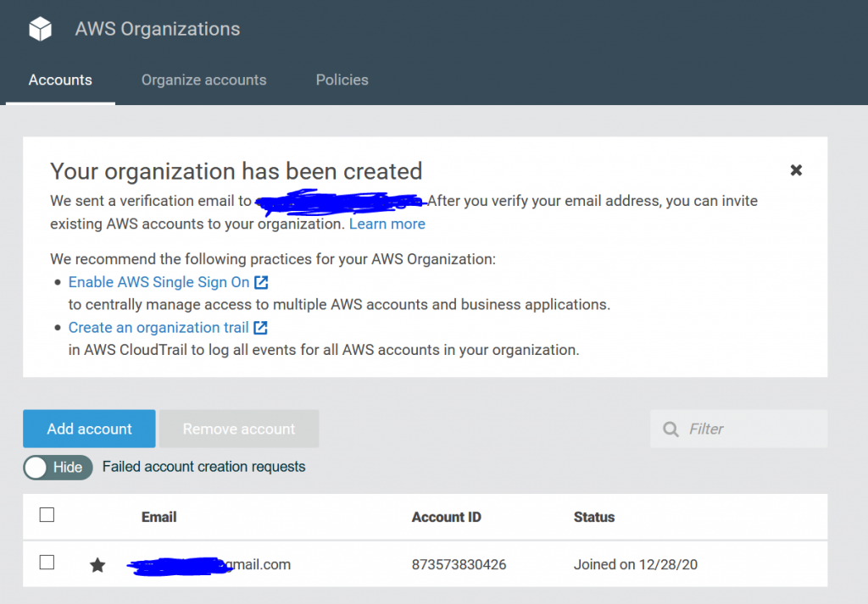Open the Policies tab

[342, 80]
